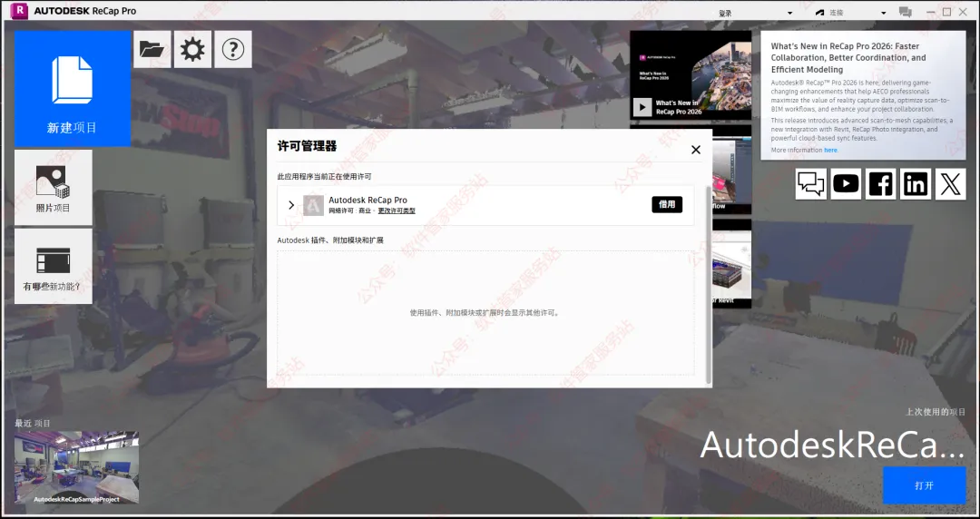980x519 pixels.
Task: Click the 'Autodesk 插件、附加模块和扩展' heading
Action: coord(330,240)
